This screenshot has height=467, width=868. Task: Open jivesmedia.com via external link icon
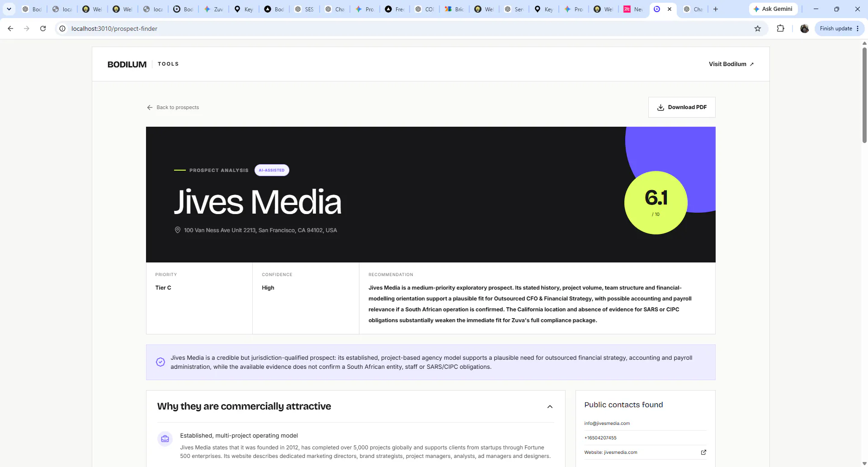point(703,453)
